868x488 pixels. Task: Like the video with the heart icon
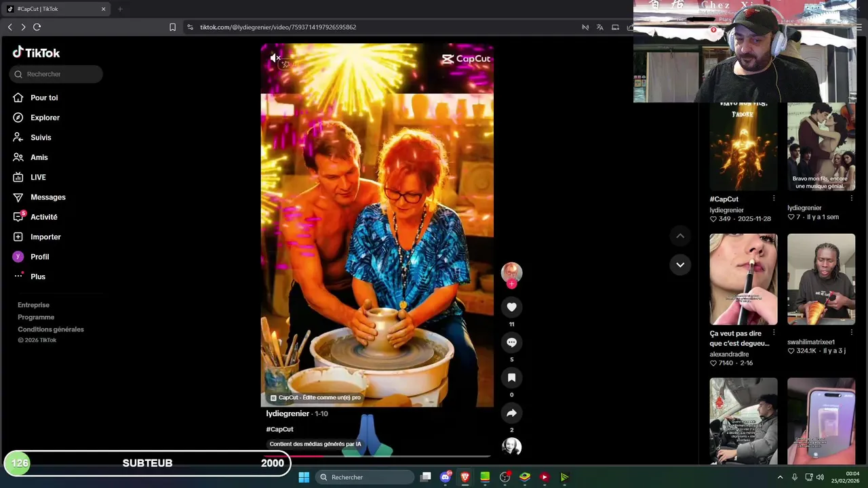pos(511,307)
